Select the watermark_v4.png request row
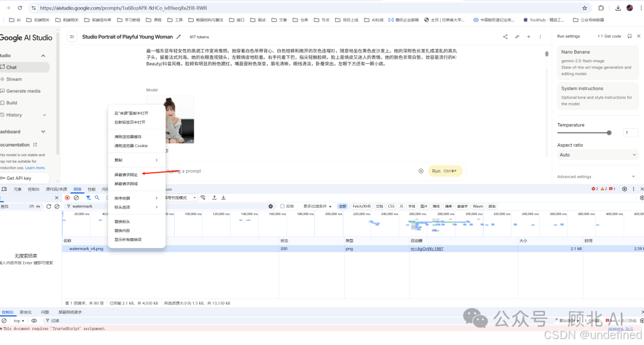The height and width of the screenshot is (345, 644). click(x=86, y=248)
